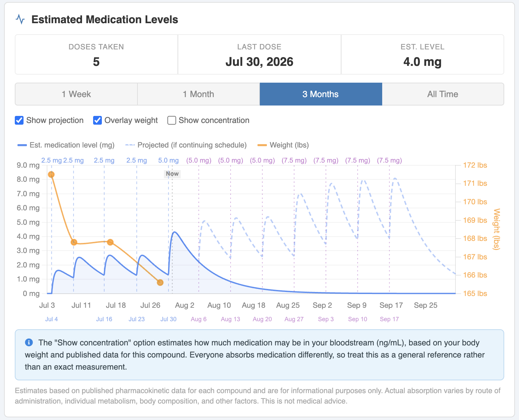Click the 0 mg y-axis label
Screen dimensions: 519x420
point(31,293)
